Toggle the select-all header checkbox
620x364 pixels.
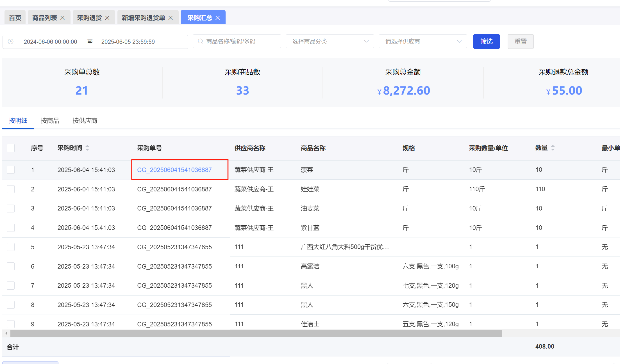[x=11, y=148]
